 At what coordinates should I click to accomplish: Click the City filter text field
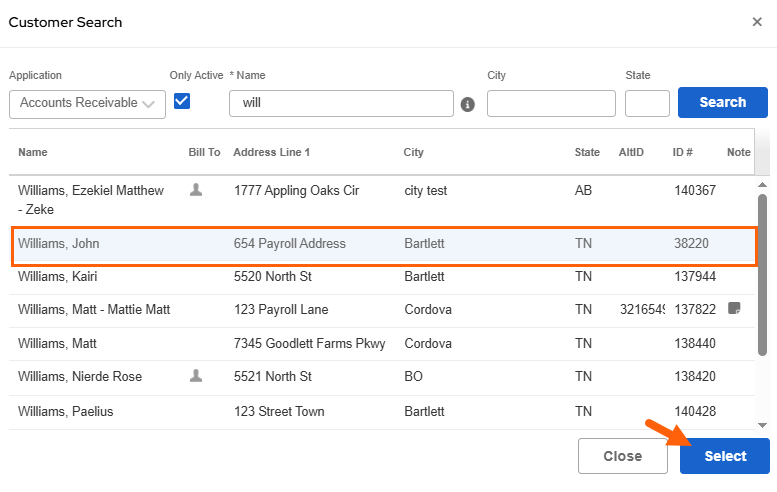point(551,103)
